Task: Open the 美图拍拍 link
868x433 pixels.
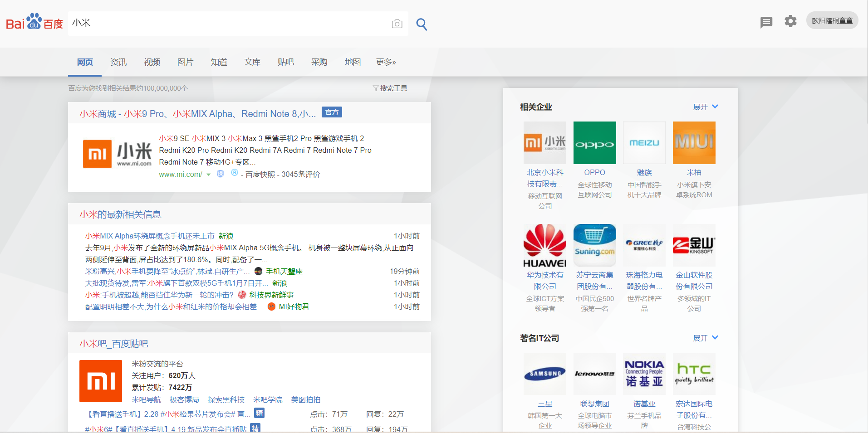Action: click(x=306, y=399)
